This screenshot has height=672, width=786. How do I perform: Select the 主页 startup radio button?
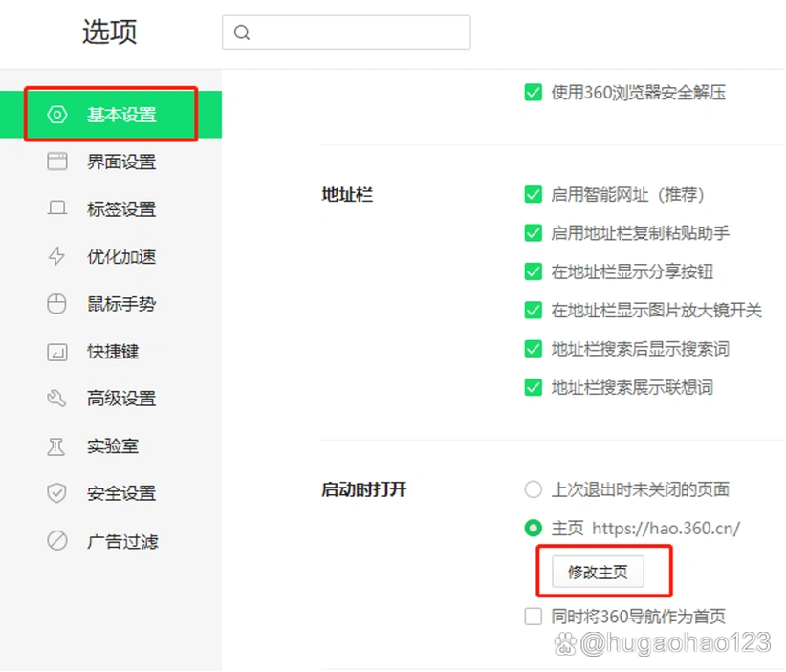point(533,527)
